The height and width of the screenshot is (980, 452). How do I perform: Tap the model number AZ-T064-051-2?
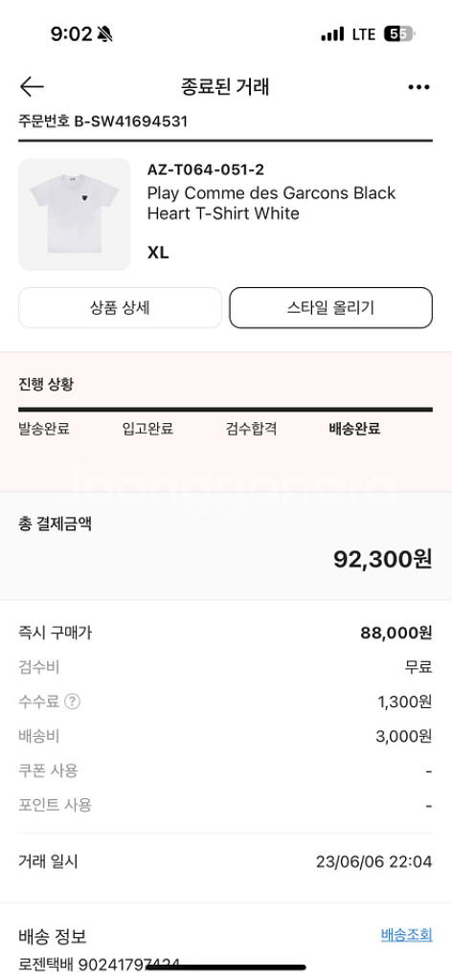(206, 169)
